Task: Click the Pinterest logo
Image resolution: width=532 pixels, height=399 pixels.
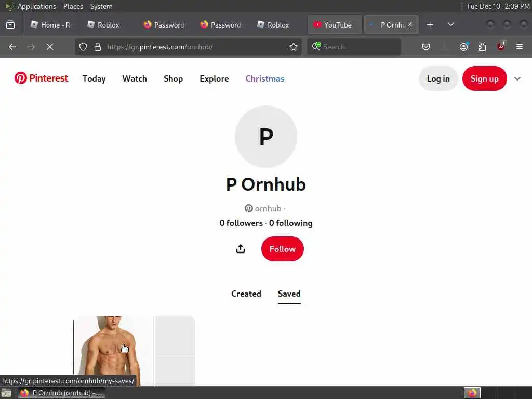Action: click(x=41, y=78)
